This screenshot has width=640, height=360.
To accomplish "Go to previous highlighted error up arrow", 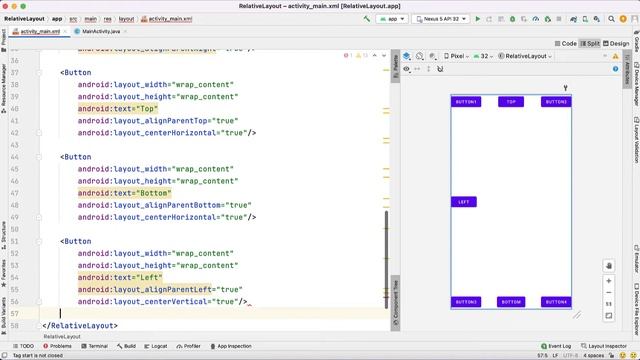I will 374,55.
